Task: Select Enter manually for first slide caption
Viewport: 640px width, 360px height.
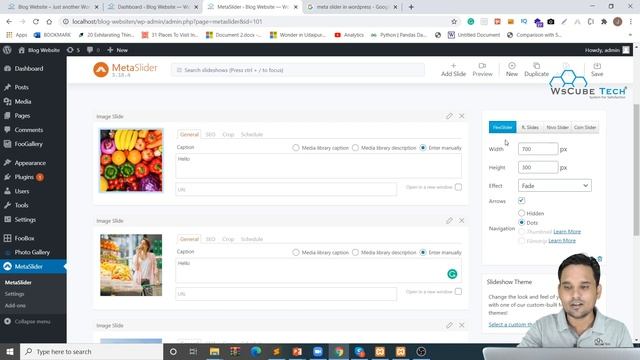Action: [423, 148]
